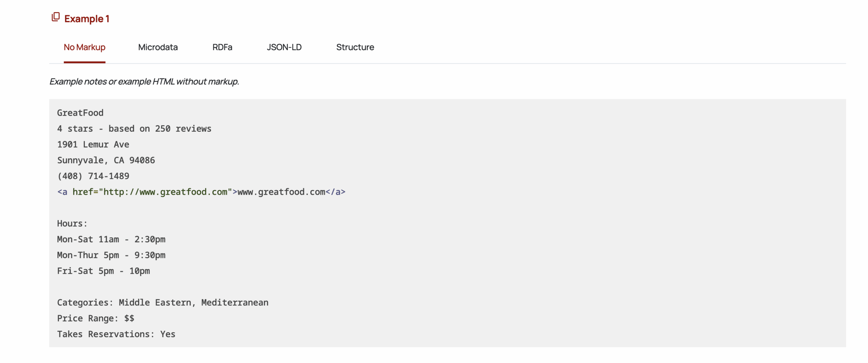Click the copy icon beside Example 1
868x363 pixels.
[x=55, y=17]
